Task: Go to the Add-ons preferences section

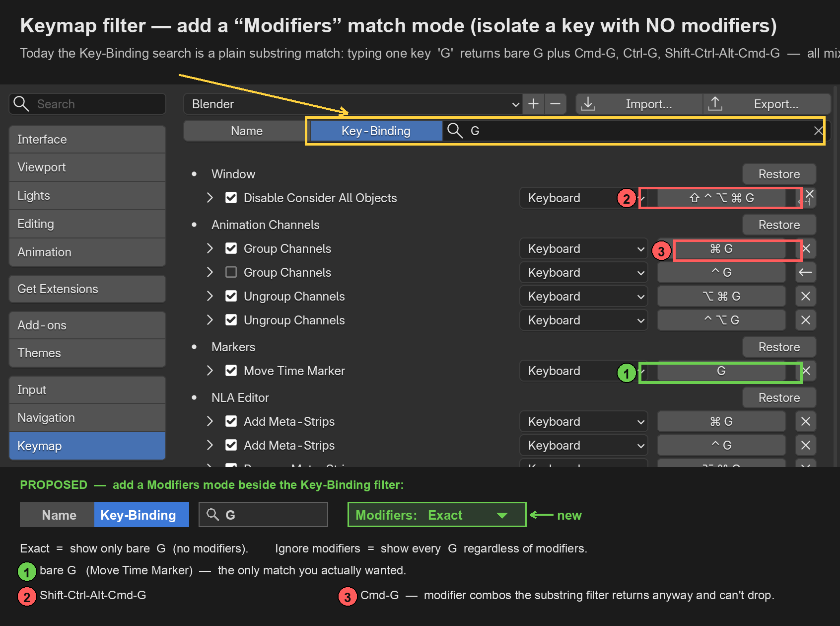Action: point(87,325)
